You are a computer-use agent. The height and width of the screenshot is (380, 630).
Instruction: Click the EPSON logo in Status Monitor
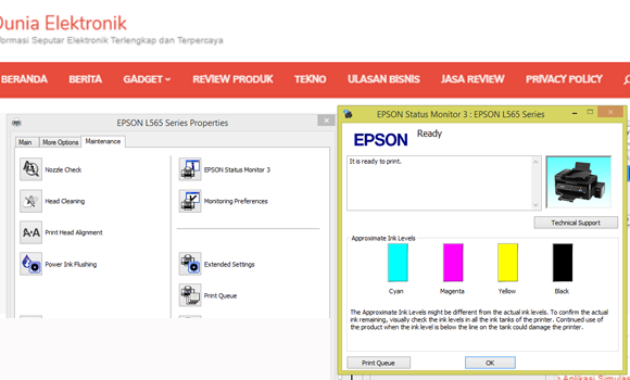tap(380, 140)
